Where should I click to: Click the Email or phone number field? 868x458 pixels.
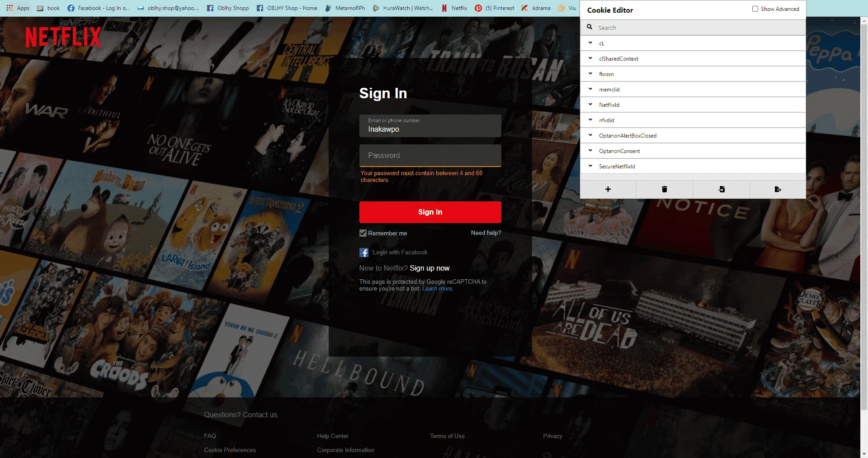click(430, 126)
